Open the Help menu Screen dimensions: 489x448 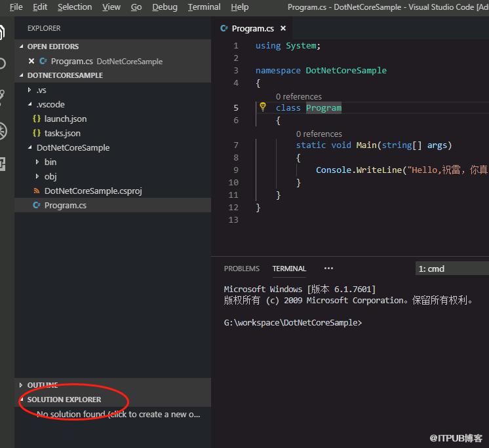(240, 7)
